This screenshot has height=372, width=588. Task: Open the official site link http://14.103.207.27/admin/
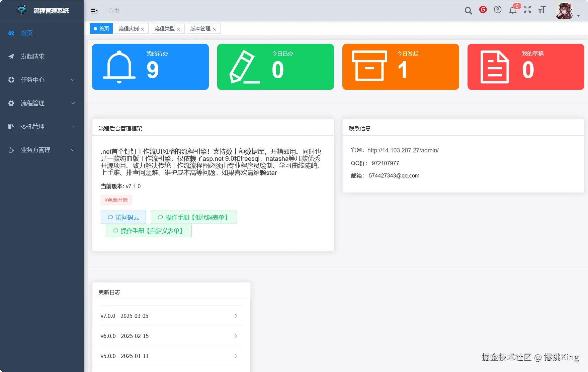(403, 150)
